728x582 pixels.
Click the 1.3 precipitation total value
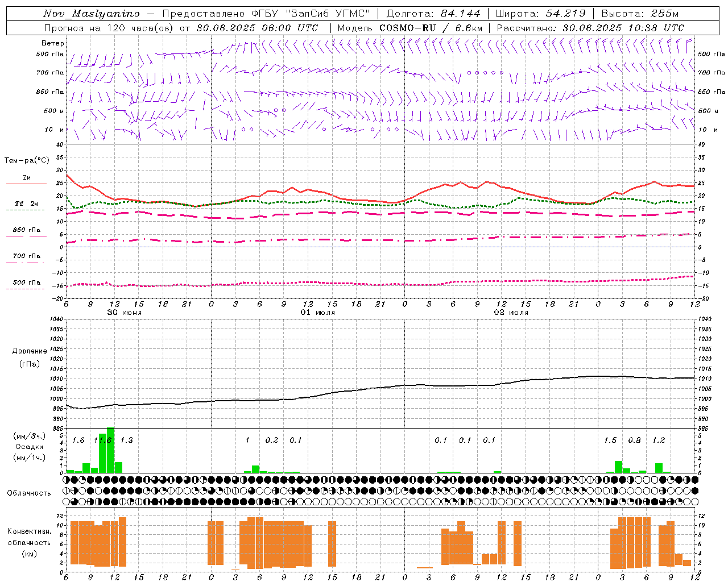point(127,440)
